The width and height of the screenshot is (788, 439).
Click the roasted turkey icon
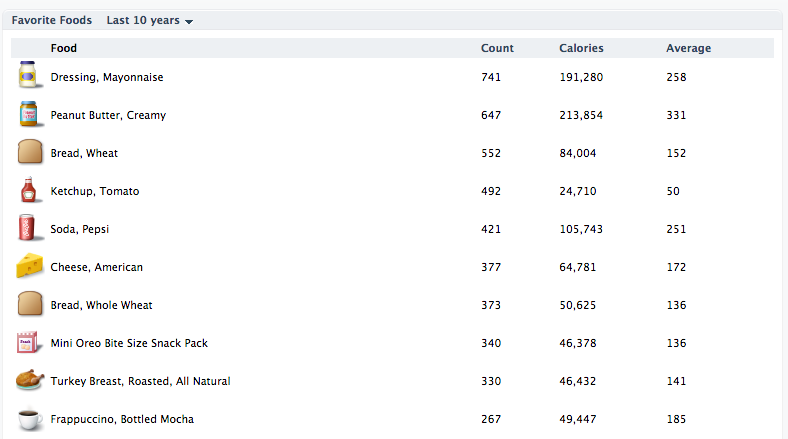click(30, 380)
